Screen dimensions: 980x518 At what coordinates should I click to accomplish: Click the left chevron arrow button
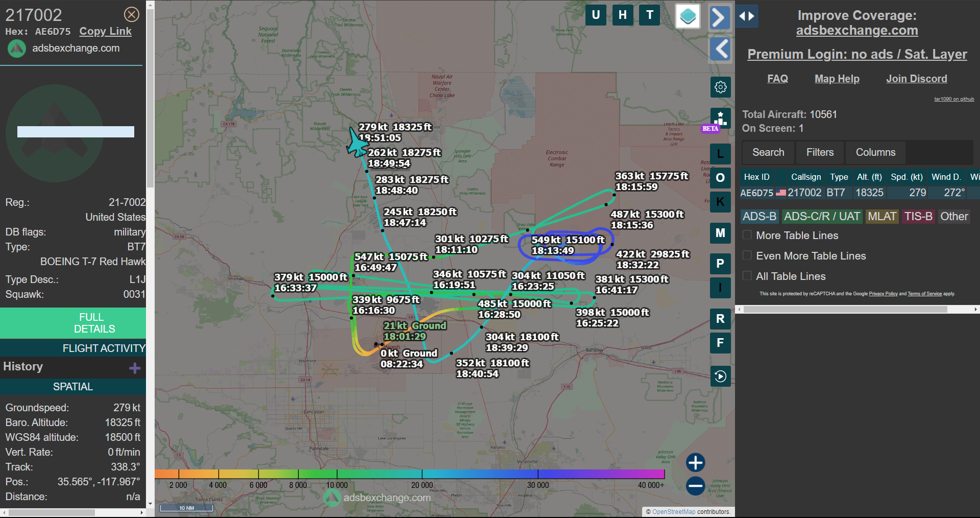(x=720, y=49)
